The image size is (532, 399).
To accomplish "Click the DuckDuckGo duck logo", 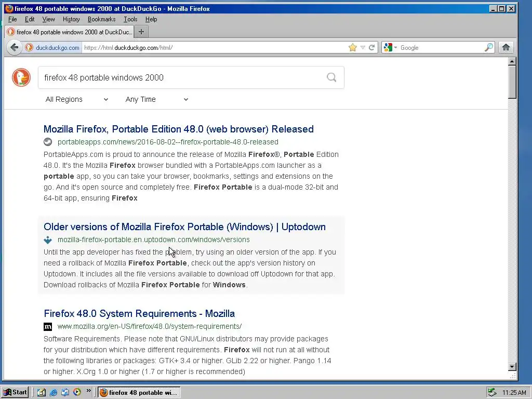I will [x=21, y=77].
